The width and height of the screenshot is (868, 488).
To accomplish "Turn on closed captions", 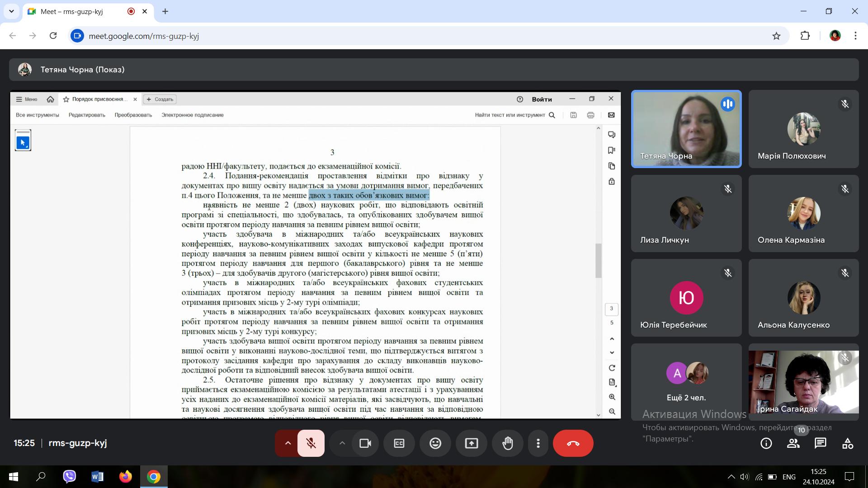I will click(x=399, y=443).
